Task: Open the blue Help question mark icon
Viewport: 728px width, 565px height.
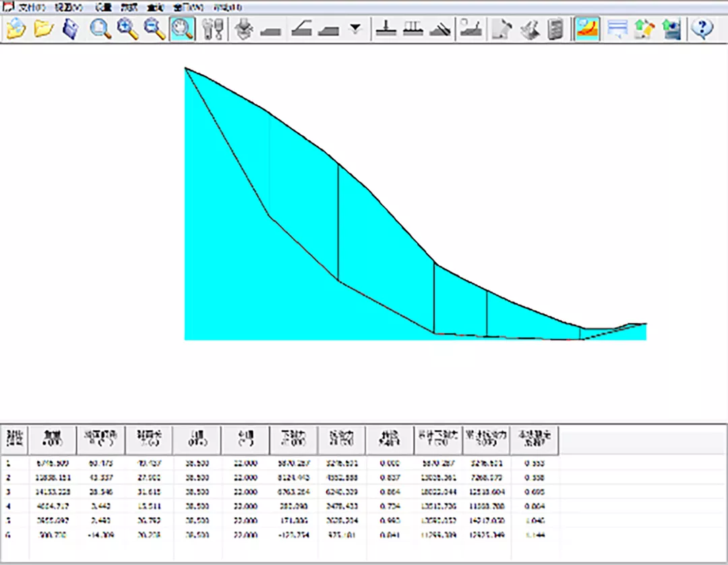Action: coord(702,29)
